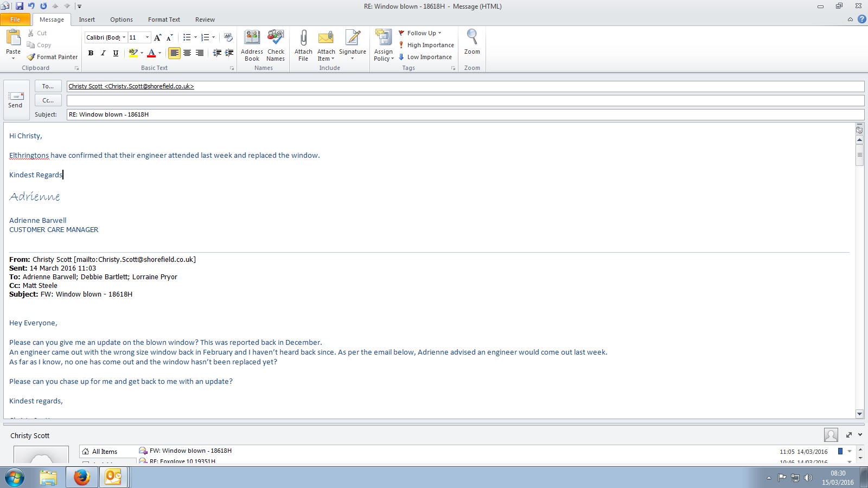This screenshot has height=488, width=868.
Task: Select All Items in People Pane
Action: (104, 452)
